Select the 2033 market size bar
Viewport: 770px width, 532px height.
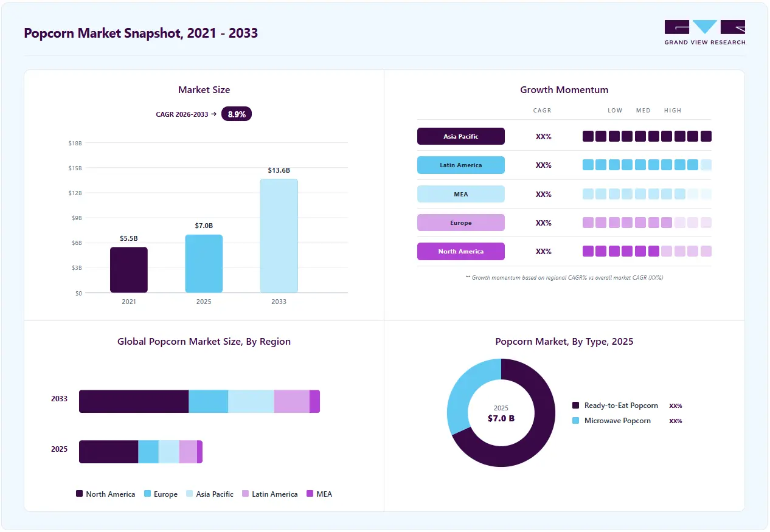point(279,236)
